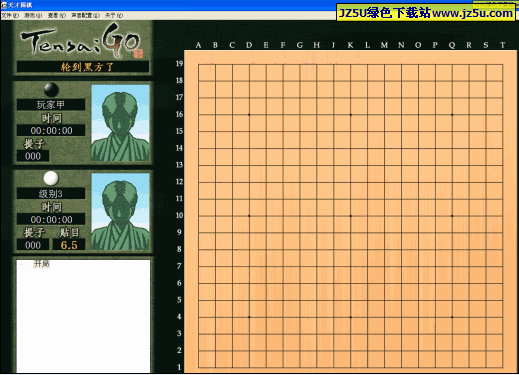Play at the A1 corner intersection
519x375 pixels.
[198, 368]
